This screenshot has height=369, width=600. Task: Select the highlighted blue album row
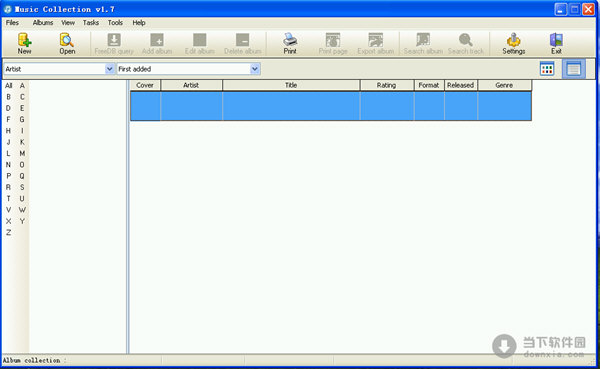click(x=331, y=106)
